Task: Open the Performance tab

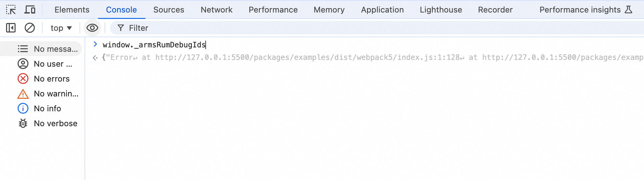Action: pos(273,10)
